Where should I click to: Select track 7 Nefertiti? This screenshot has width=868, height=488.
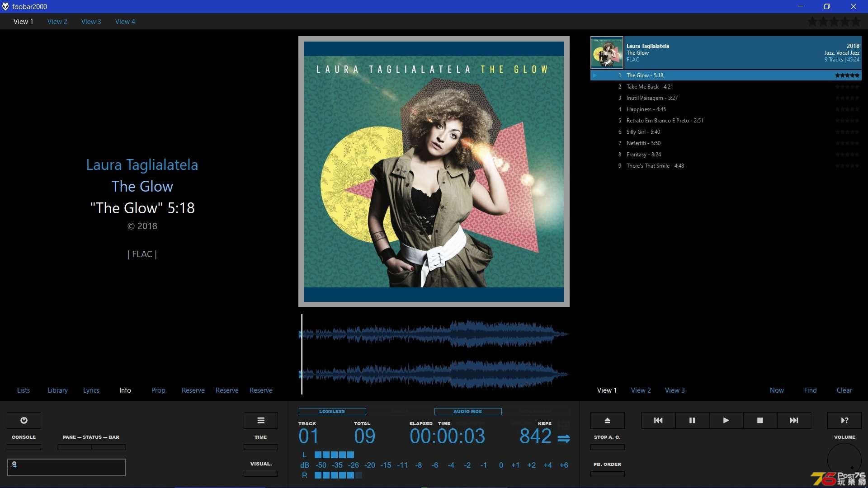pos(726,143)
